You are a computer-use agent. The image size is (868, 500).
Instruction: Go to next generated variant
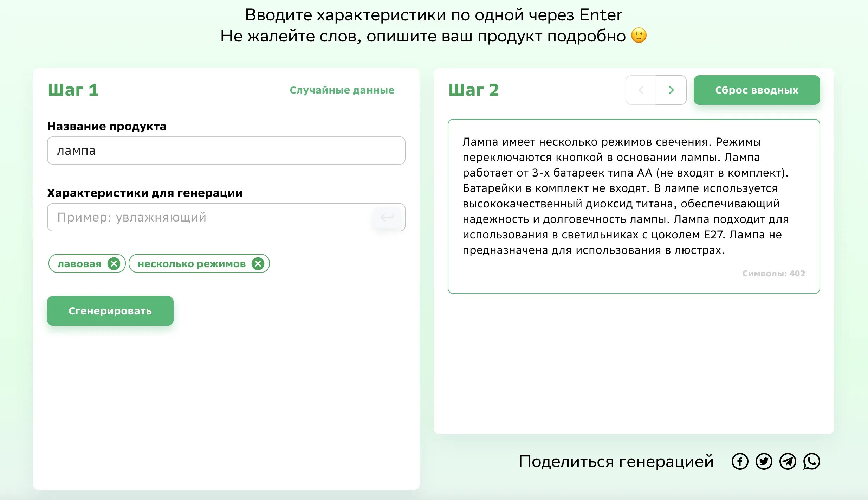click(x=671, y=90)
